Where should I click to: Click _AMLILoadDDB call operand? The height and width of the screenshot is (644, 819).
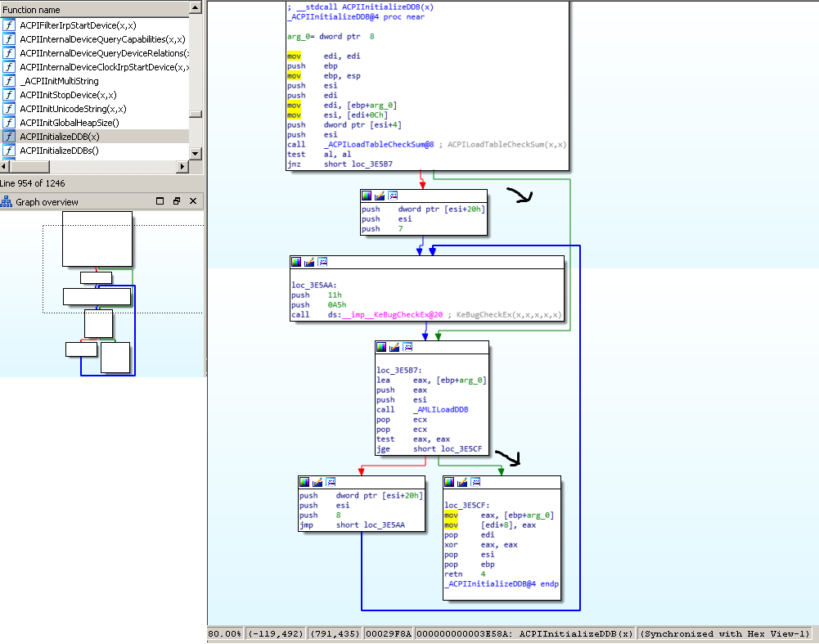440,409
